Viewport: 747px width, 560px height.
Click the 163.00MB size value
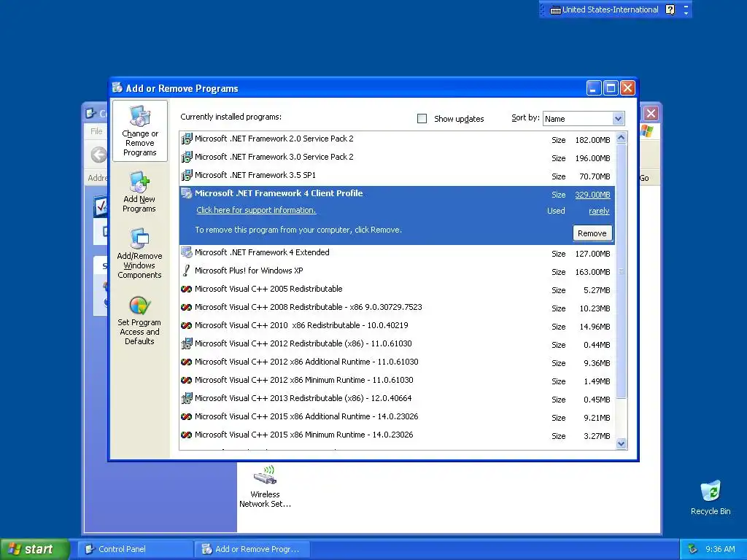tap(592, 272)
